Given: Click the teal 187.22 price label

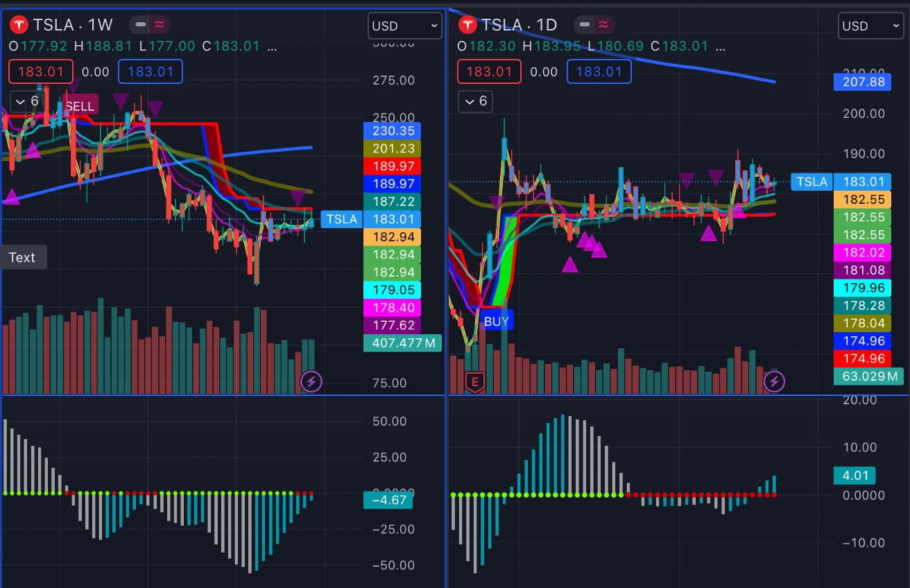Looking at the screenshot, I should (x=392, y=201).
